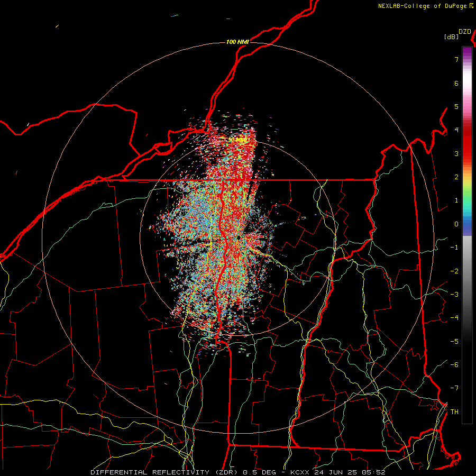The width and height of the screenshot is (476, 476).
Task: Click the 3 value on the legend
Action: (x=456, y=153)
